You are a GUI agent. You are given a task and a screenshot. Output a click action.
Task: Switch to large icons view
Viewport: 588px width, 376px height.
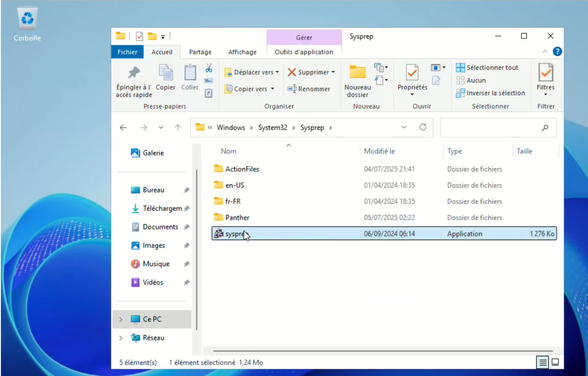pos(556,362)
